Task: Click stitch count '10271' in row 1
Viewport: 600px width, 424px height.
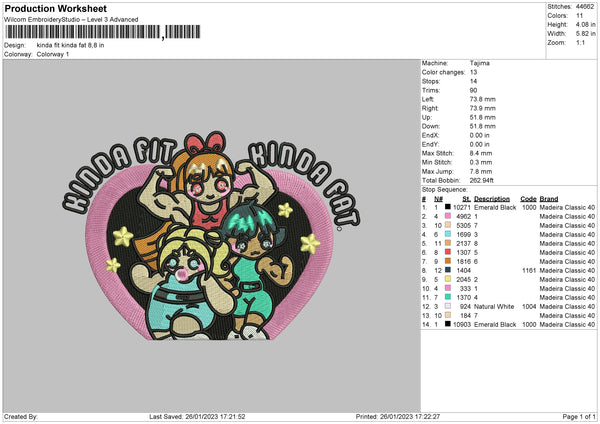Action: click(x=462, y=207)
